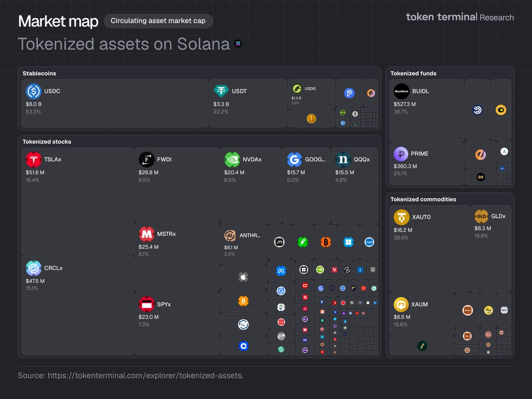The image size is (532, 399).
Task: Select the BlackRock BUIDL logo
Action: pos(402,91)
